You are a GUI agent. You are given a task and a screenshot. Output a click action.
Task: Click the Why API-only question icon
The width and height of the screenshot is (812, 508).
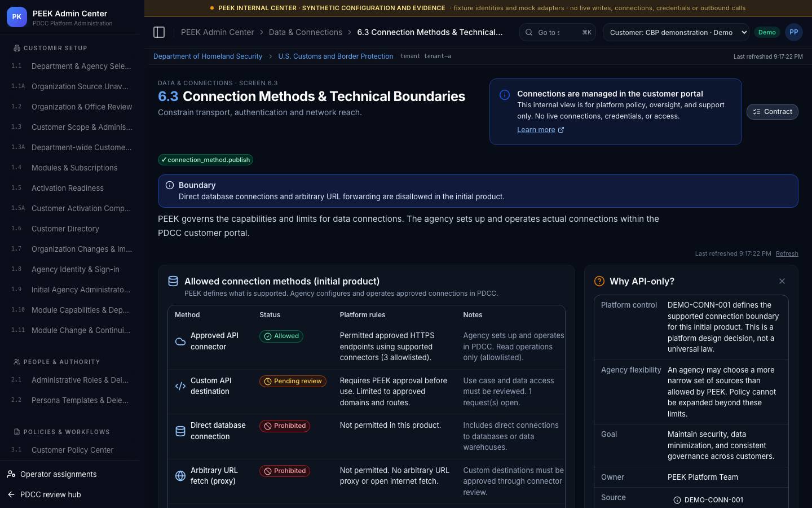point(599,281)
